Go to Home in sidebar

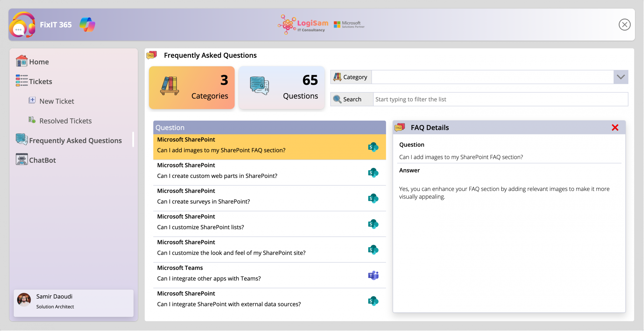[x=39, y=62]
